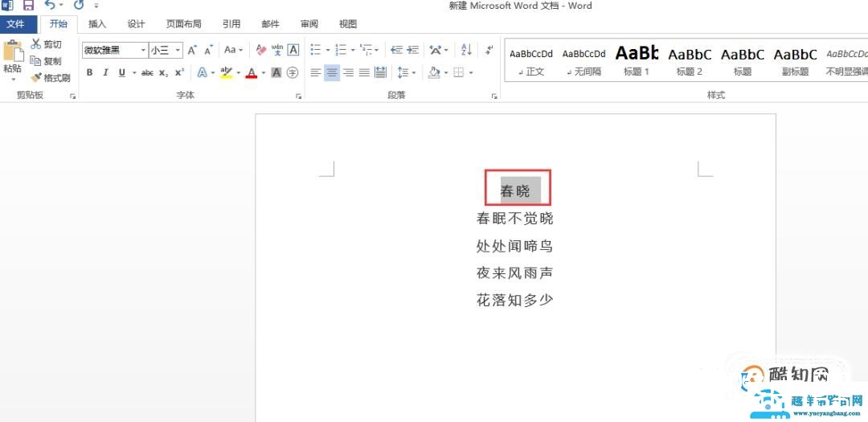Apply subscript formatting
The image size is (868, 422).
point(163,72)
